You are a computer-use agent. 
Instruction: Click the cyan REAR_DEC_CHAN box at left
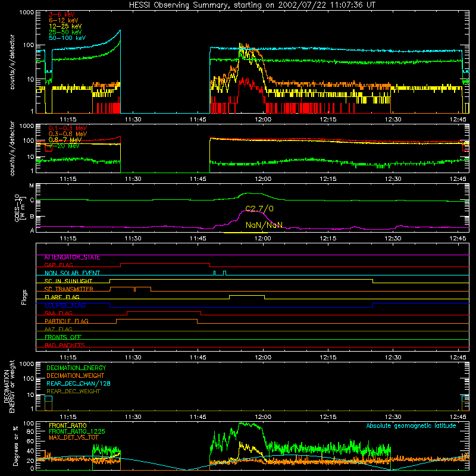pos(49,399)
